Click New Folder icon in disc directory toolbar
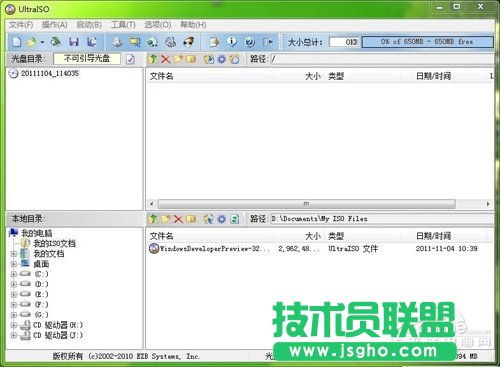The image size is (500, 367). [x=178, y=59]
